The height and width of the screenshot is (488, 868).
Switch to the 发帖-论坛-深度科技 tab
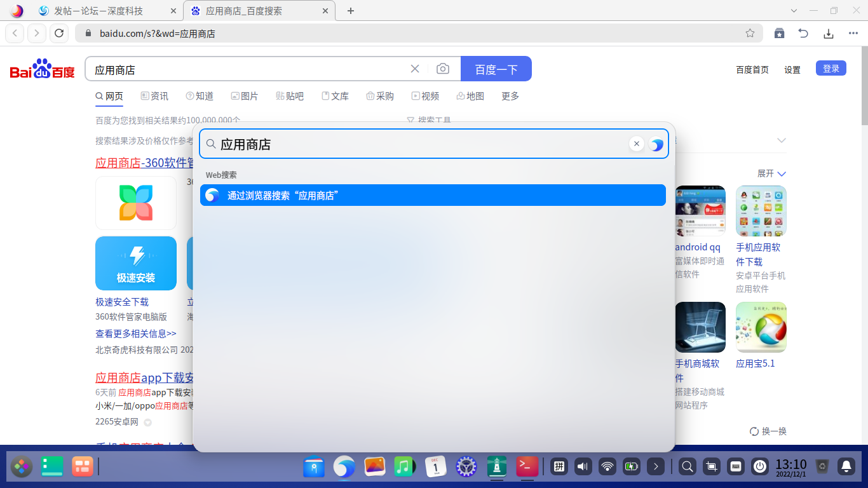(x=107, y=11)
